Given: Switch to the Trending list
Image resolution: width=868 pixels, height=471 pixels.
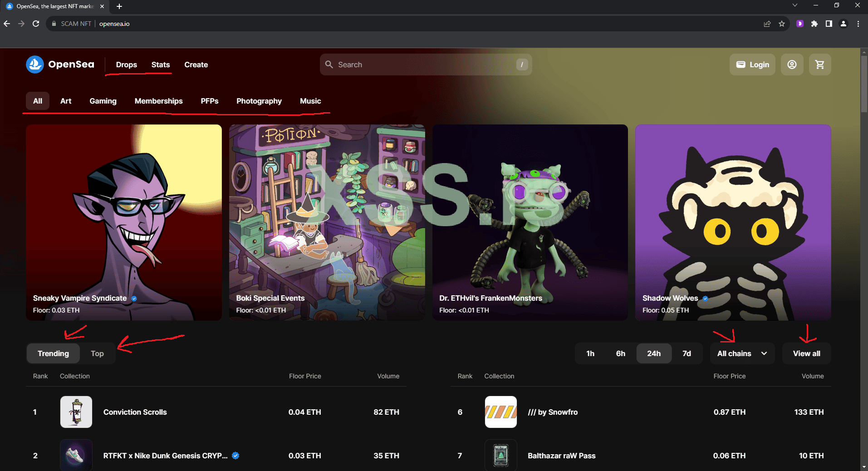Looking at the screenshot, I should tap(54, 353).
